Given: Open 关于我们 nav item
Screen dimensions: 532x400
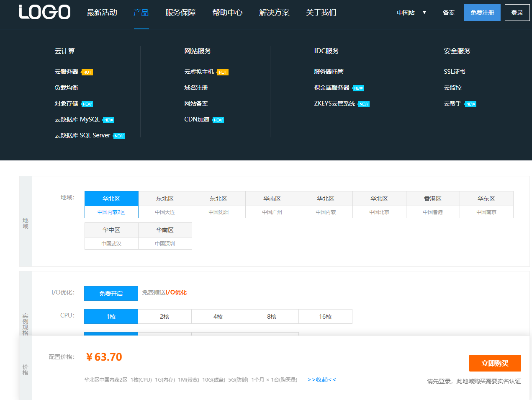Looking at the screenshot, I should [x=321, y=13].
